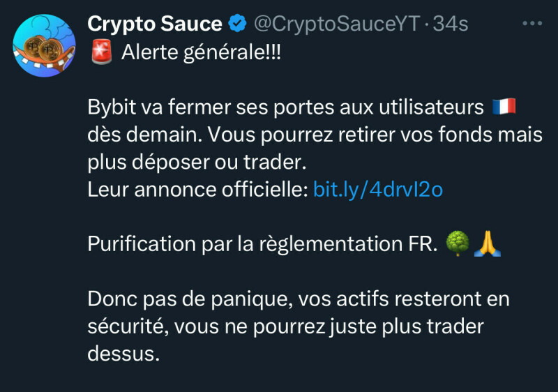The image size is (558, 392).
Task: Click the "Leur annonce officielle:" label
Action: pyautogui.click(x=197, y=189)
